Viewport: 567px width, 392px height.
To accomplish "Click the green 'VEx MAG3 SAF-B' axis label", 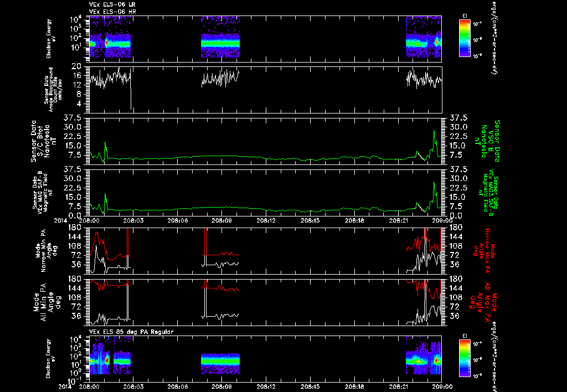I will (489, 192).
